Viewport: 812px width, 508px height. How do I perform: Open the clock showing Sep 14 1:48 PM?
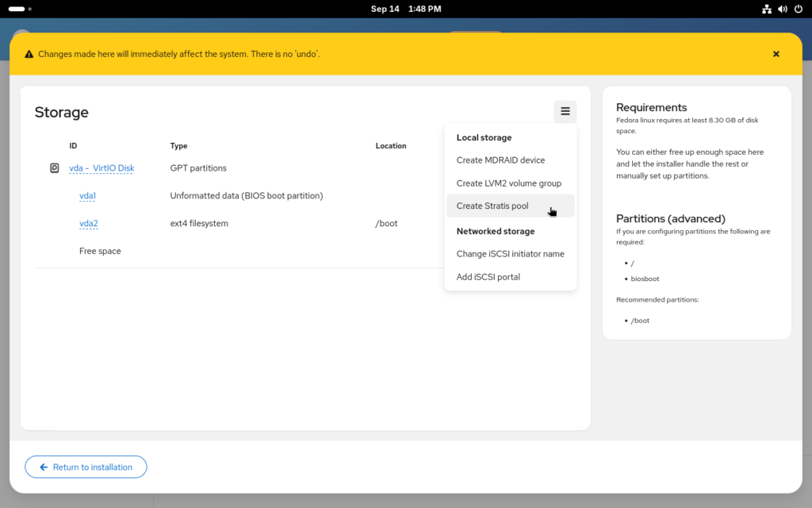406,9
